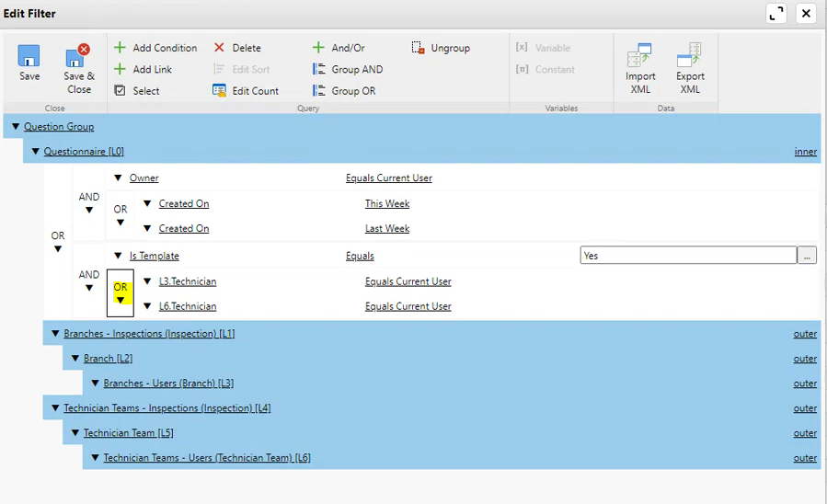Click the Add Condition plus icon
Screen dimensions: 827x504
120,48
